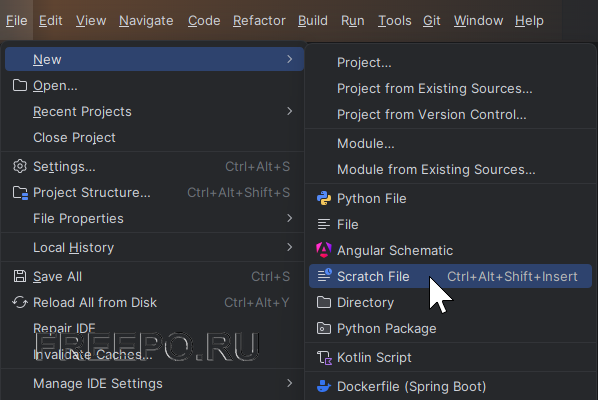The width and height of the screenshot is (598, 400).
Task: Open the Run menu
Action: point(353,21)
